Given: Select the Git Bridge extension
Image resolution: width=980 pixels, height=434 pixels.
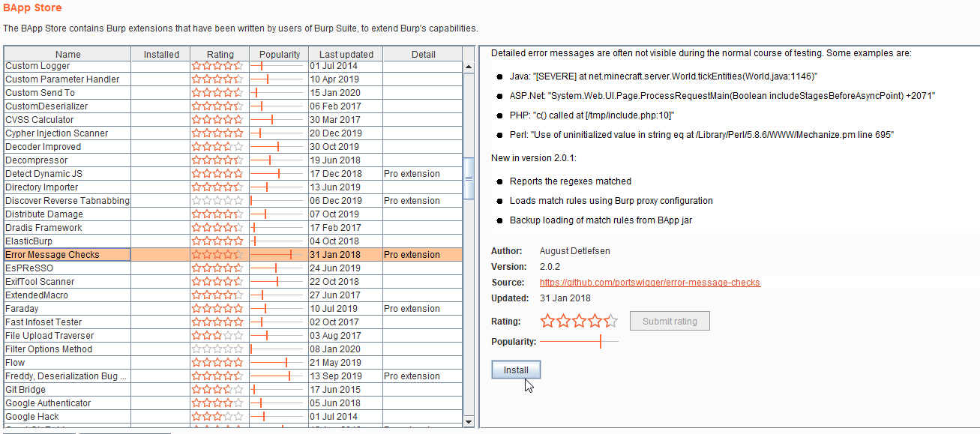Looking at the screenshot, I should coord(233,390).
